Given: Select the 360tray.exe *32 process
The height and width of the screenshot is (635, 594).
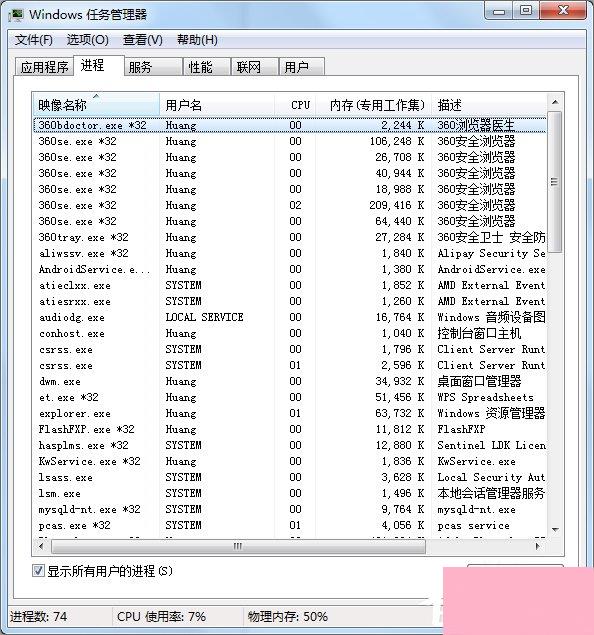Looking at the screenshot, I should pos(290,237).
